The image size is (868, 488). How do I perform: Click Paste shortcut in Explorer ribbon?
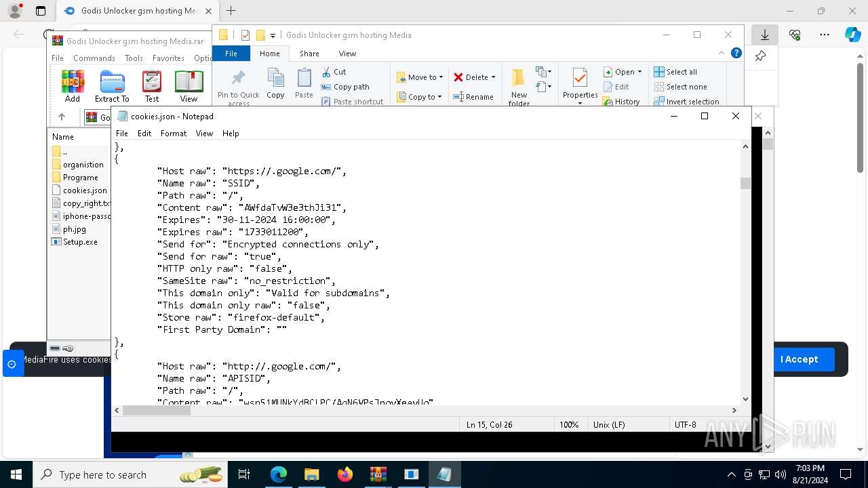pyautogui.click(x=352, y=102)
